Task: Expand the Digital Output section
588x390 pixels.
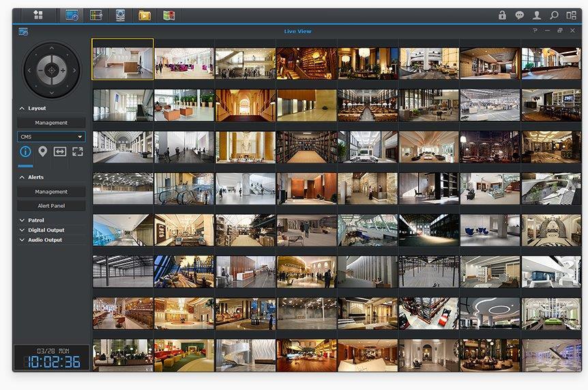Action: point(46,230)
